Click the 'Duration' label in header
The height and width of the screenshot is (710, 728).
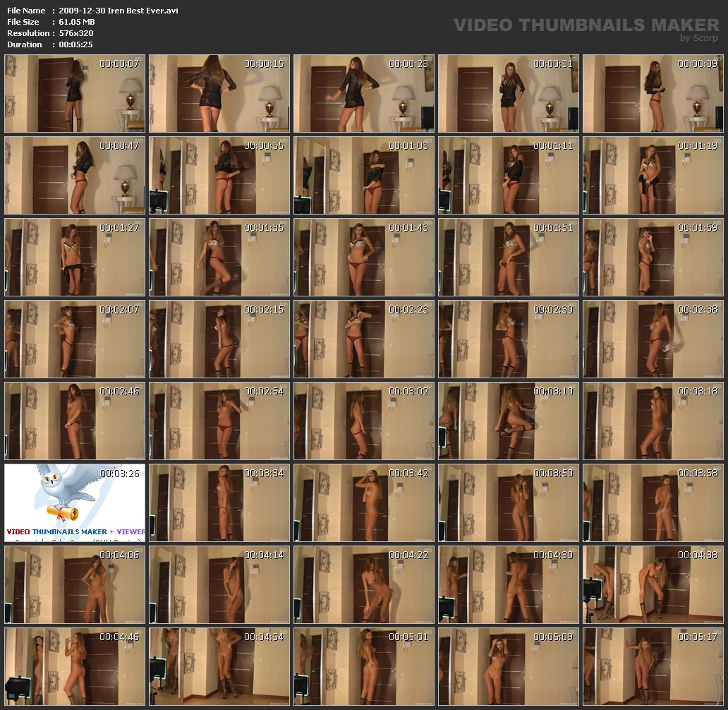tap(25, 44)
